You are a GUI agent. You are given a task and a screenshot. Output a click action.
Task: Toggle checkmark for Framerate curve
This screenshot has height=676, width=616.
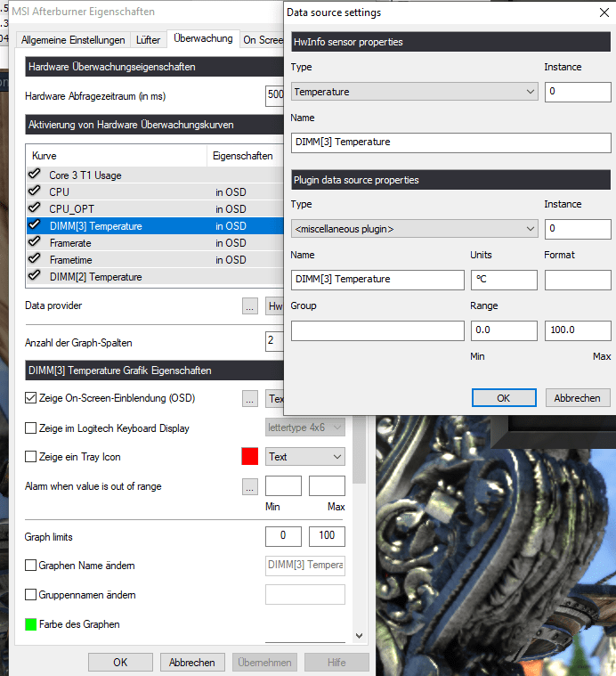[34, 241]
